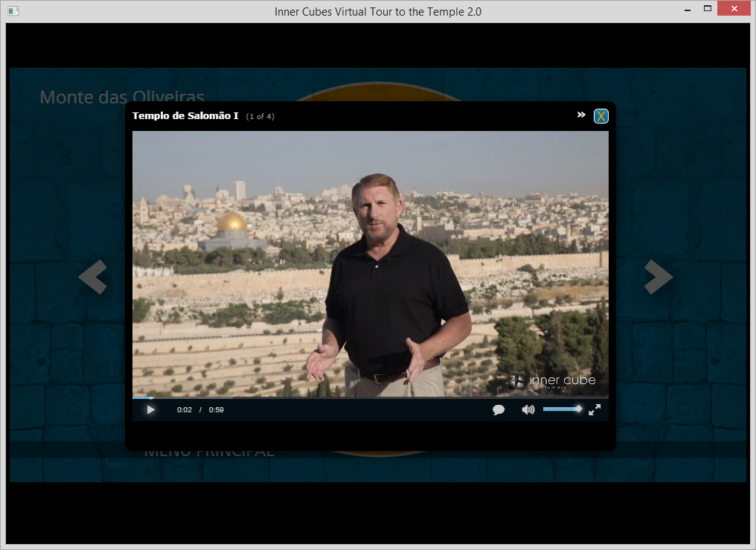Screen dimensions: 756x550
Task: Click the 0:02 elapsed time display
Action: [x=184, y=409]
